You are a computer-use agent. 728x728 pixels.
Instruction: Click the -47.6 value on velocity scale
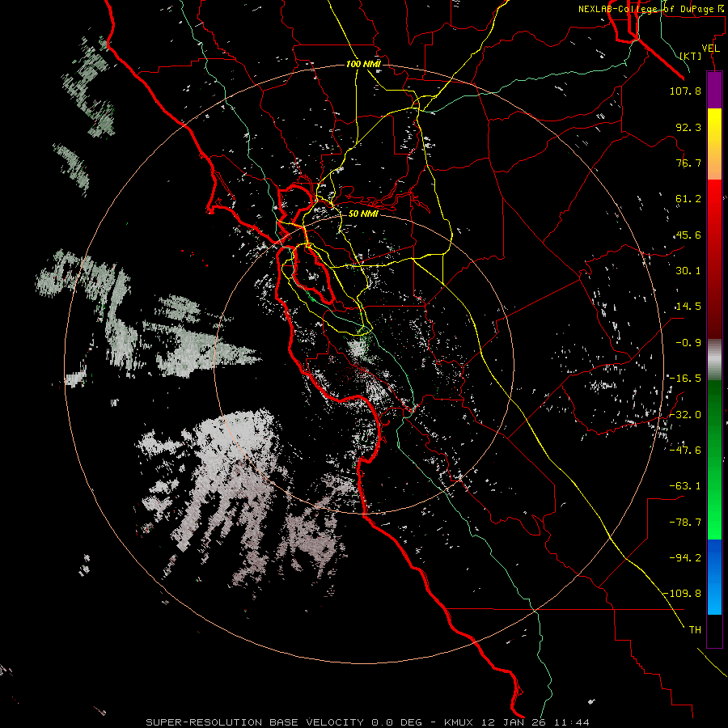click(x=685, y=451)
